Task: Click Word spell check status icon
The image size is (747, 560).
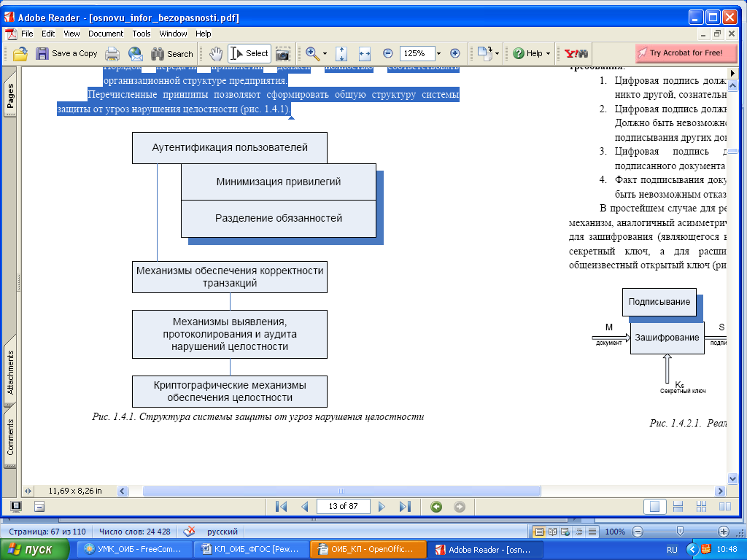Action: 189,532
